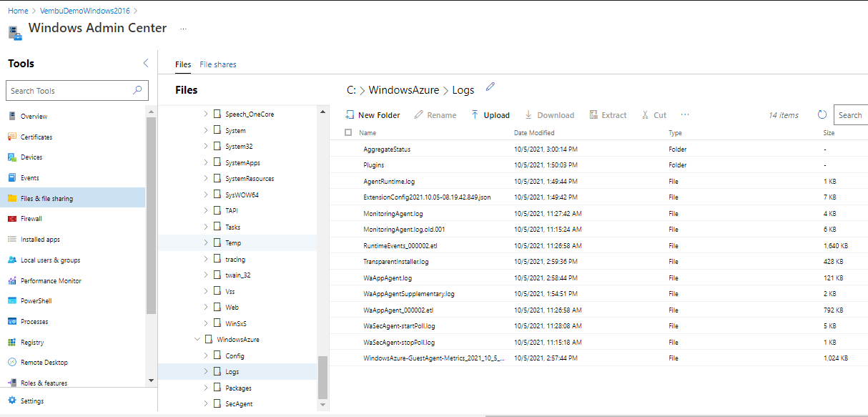Click the search magnifier in Search Tools
Viewport: 868px width, 417px height.
point(137,90)
